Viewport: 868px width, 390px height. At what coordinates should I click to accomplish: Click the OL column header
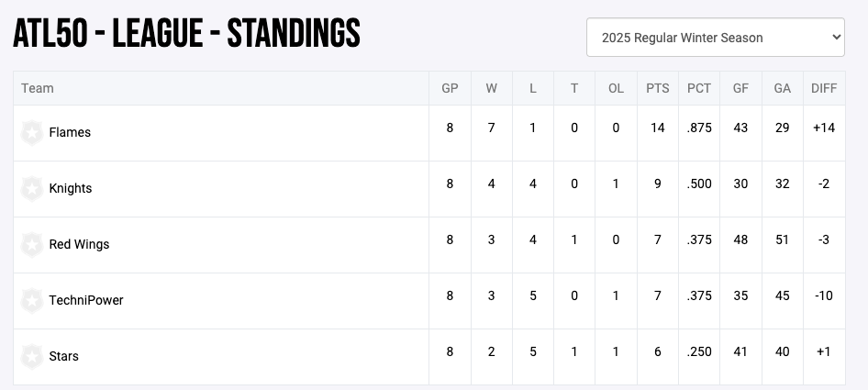click(x=616, y=89)
